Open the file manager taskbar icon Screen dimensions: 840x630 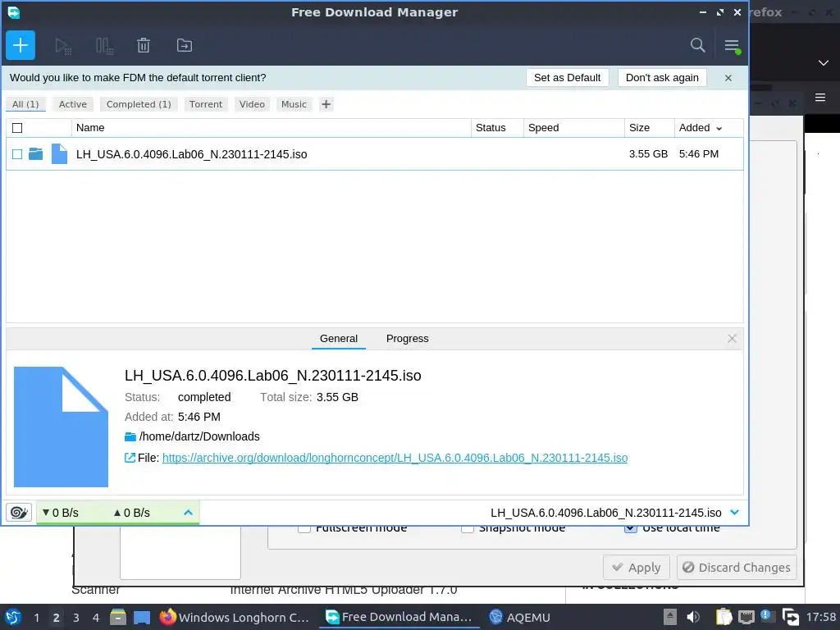(x=118, y=617)
